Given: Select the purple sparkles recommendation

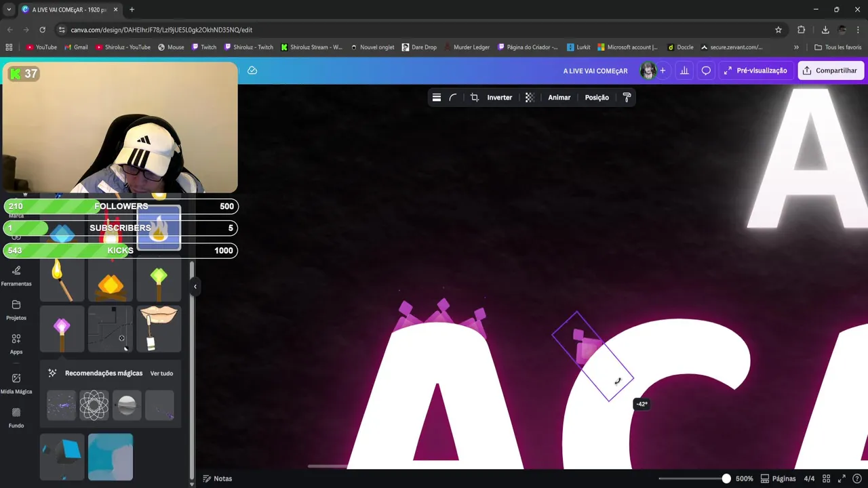Looking at the screenshot, I should point(62,405).
